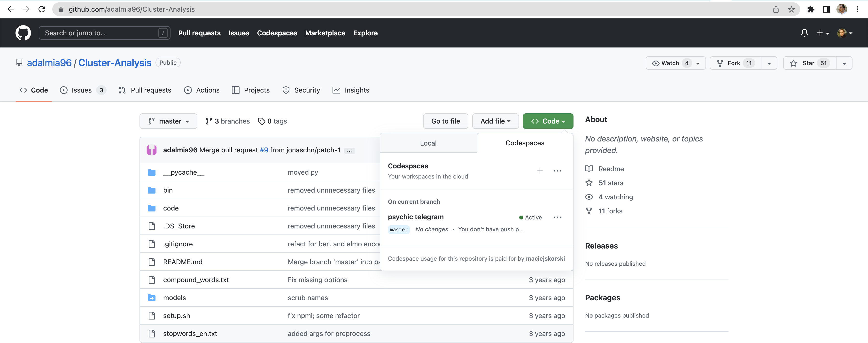Open stopwords_en.txt file
This screenshot has width=868, height=343.
pyautogui.click(x=190, y=333)
